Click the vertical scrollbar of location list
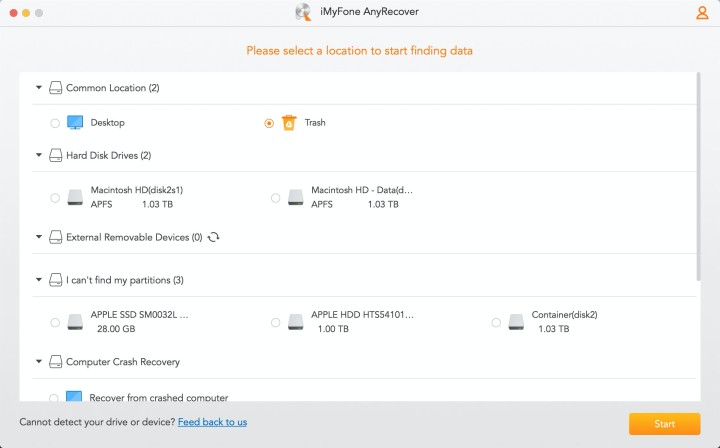 [x=697, y=180]
